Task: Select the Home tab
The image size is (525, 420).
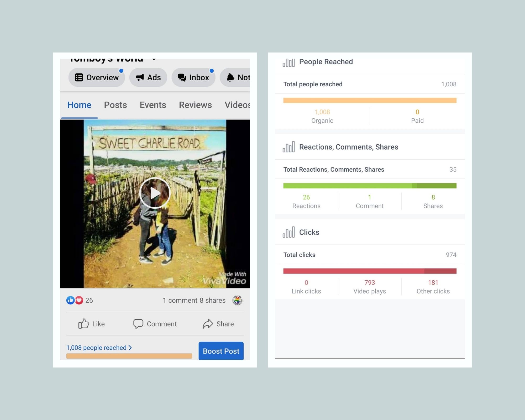Action: click(x=79, y=105)
